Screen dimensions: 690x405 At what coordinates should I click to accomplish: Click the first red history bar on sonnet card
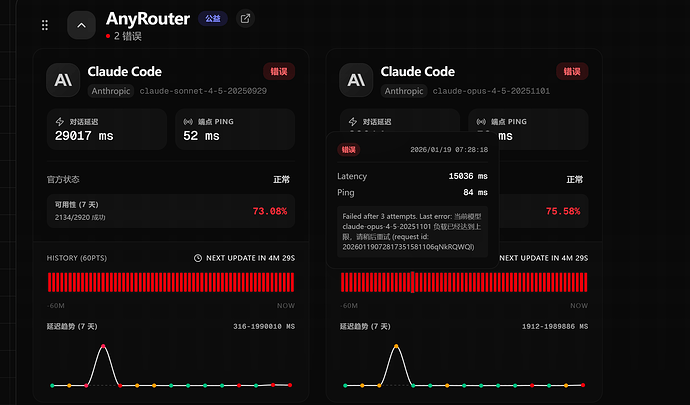click(x=49, y=282)
